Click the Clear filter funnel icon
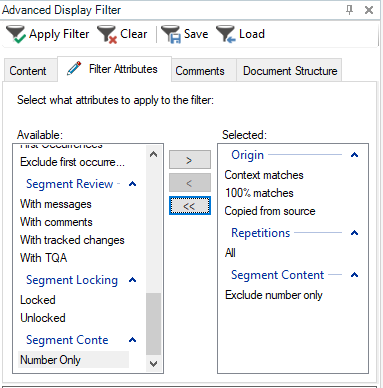Image resolution: width=383 pixels, height=388 pixels. click(x=107, y=34)
